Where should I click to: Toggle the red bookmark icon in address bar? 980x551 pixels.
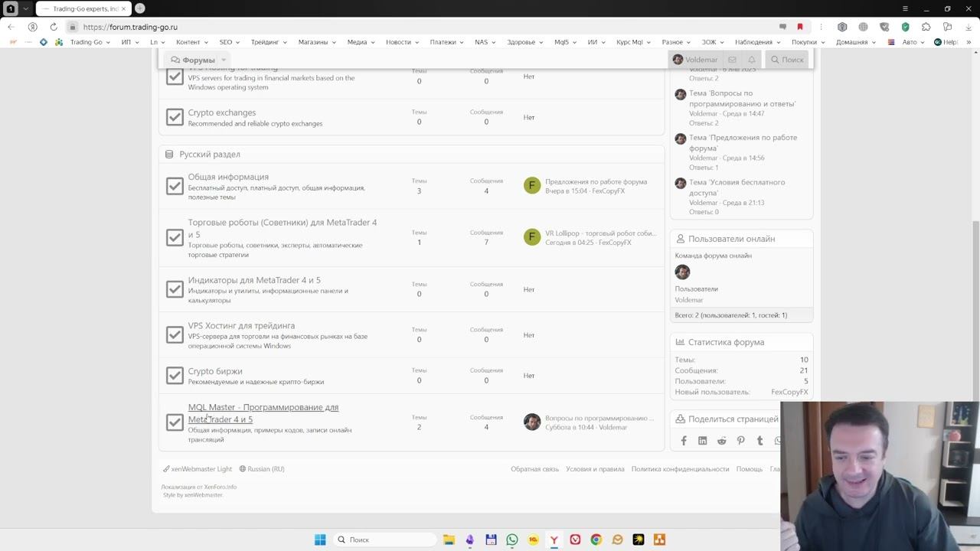[800, 27]
